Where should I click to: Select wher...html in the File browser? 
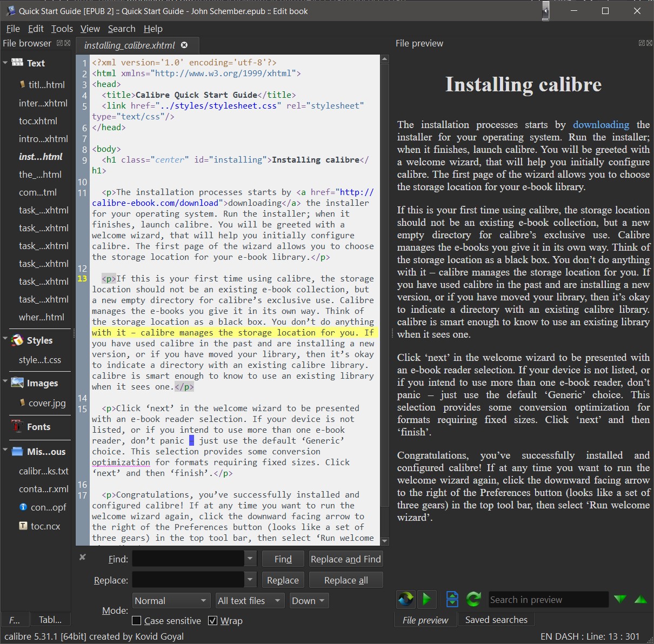click(x=42, y=317)
